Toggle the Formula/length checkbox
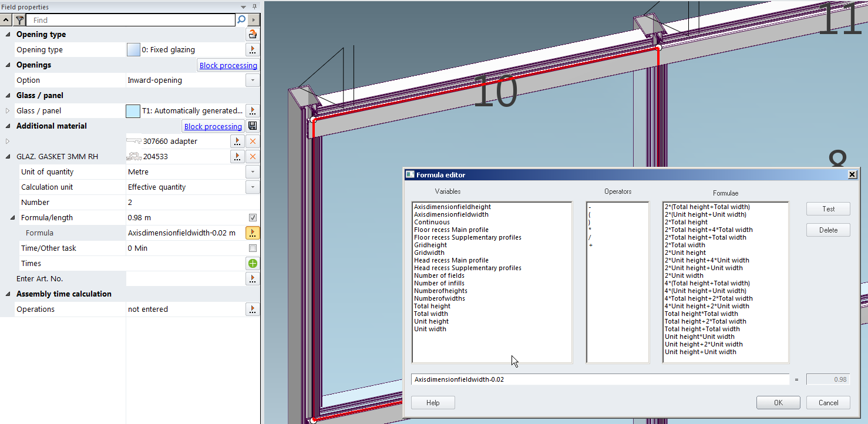868x424 pixels. pyautogui.click(x=253, y=218)
